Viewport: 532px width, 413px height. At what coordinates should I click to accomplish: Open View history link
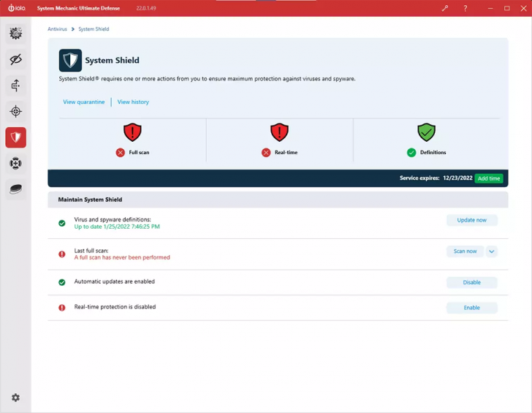[x=133, y=102]
